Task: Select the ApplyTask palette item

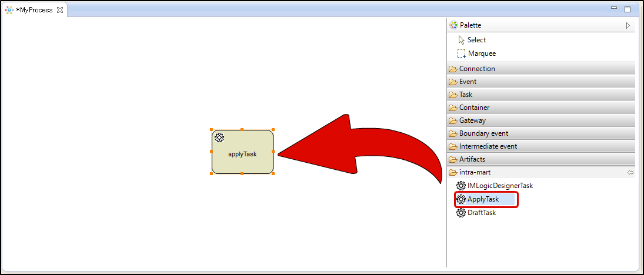Action: (485, 199)
